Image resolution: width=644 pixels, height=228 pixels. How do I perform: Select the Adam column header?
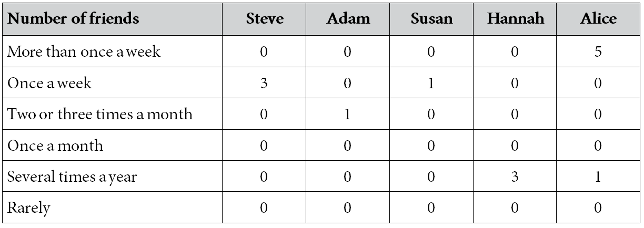point(348,20)
